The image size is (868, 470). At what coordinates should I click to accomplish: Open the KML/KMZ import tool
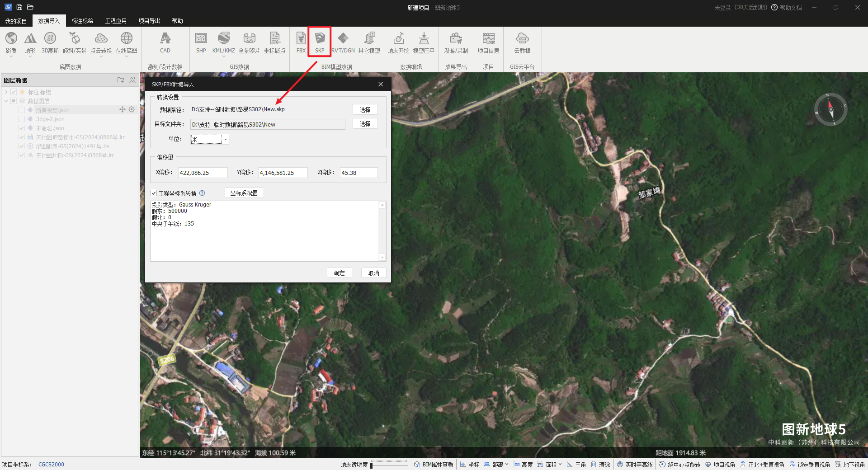223,42
